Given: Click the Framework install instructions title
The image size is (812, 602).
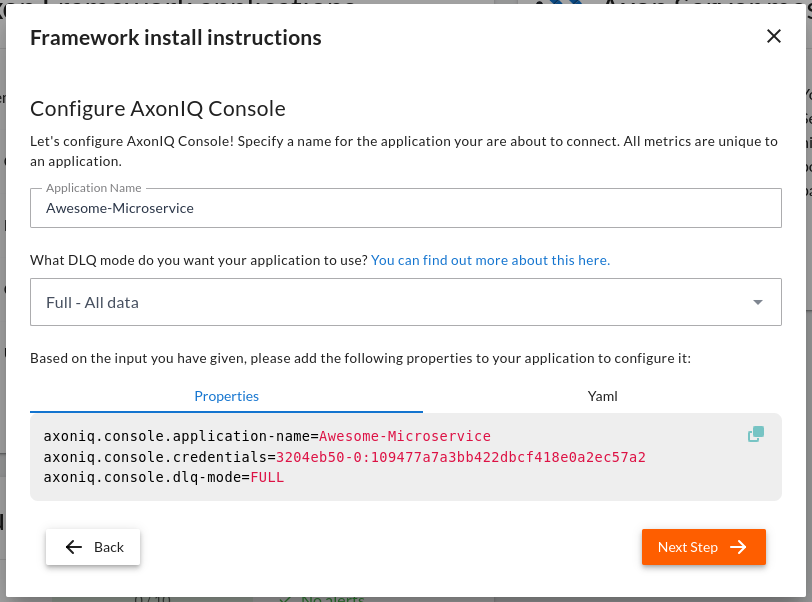Looking at the screenshot, I should [x=177, y=37].
